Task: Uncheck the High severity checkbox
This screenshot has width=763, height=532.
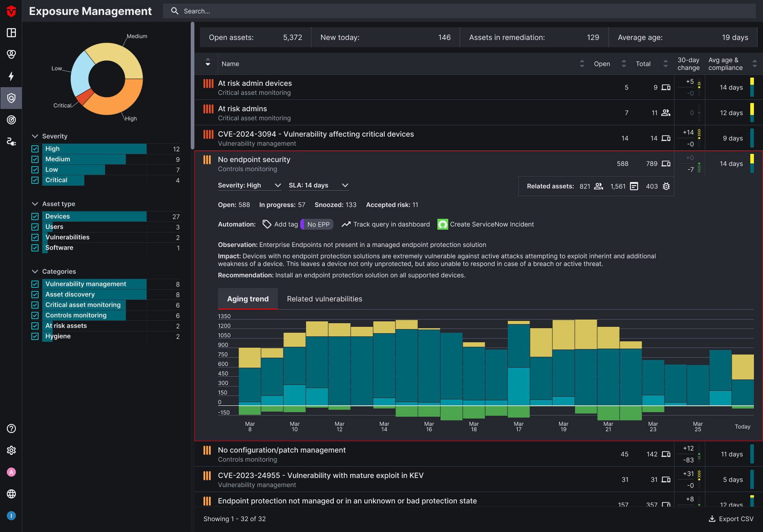Action: pos(35,149)
